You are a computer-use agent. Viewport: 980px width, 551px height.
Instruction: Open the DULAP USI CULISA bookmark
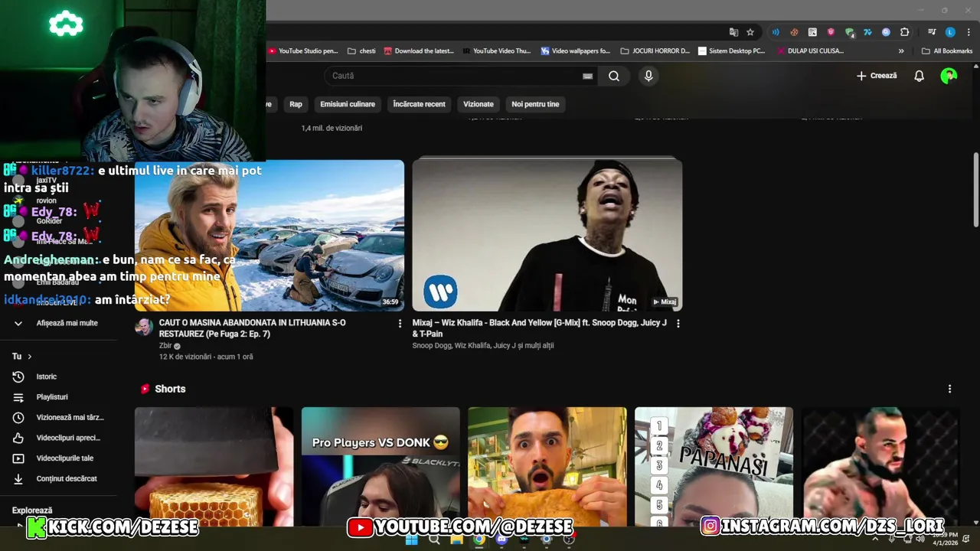coord(810,51)
